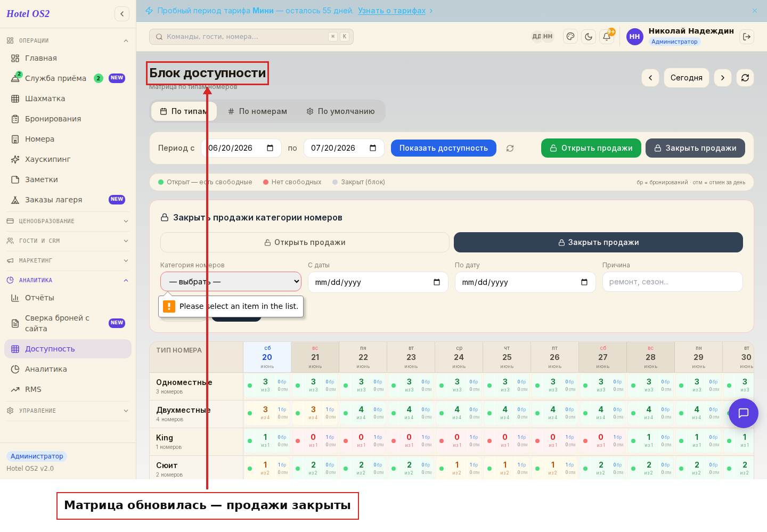The height and width of the screenshot is (532, 767).
Task: Open Главная in the sidebar
Action: point(68,58)
